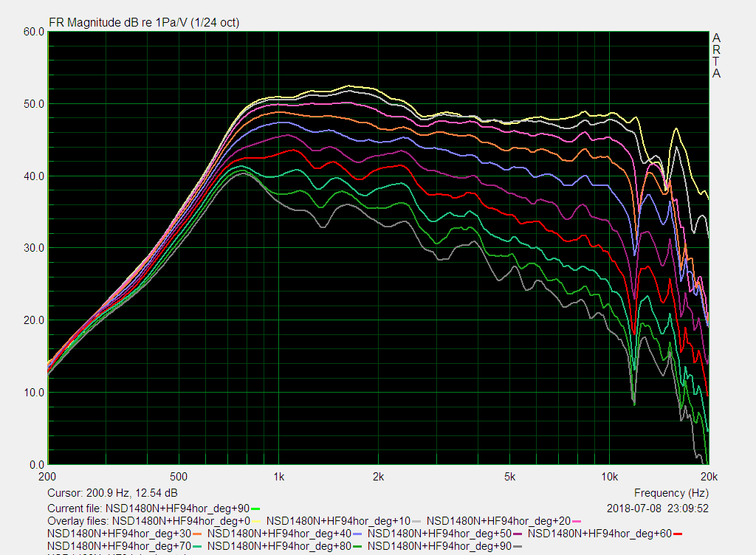The height and width of the screenshot is (555, 756).
Task: Select the 50.0 y-axis label
Action: click(34, 104)
